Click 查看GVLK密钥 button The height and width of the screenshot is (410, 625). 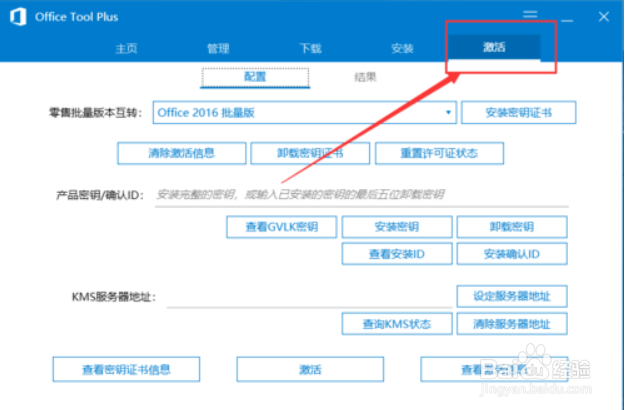pos(282,227)
